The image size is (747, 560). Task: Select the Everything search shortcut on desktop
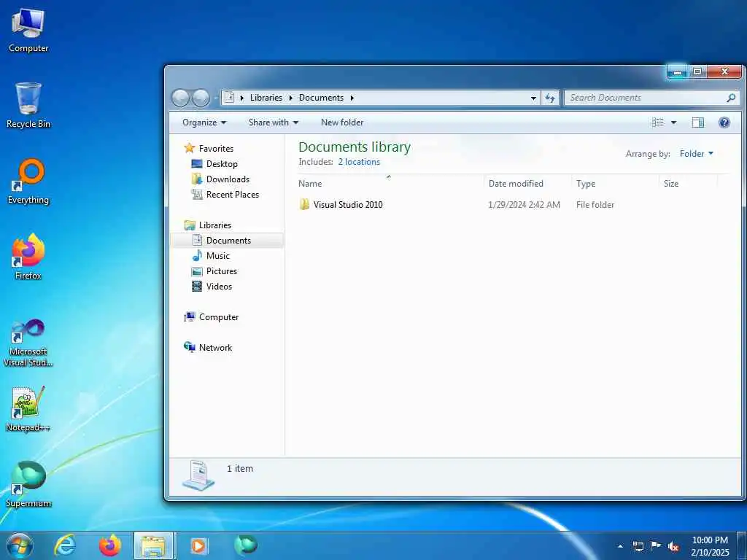pos(28,182)
